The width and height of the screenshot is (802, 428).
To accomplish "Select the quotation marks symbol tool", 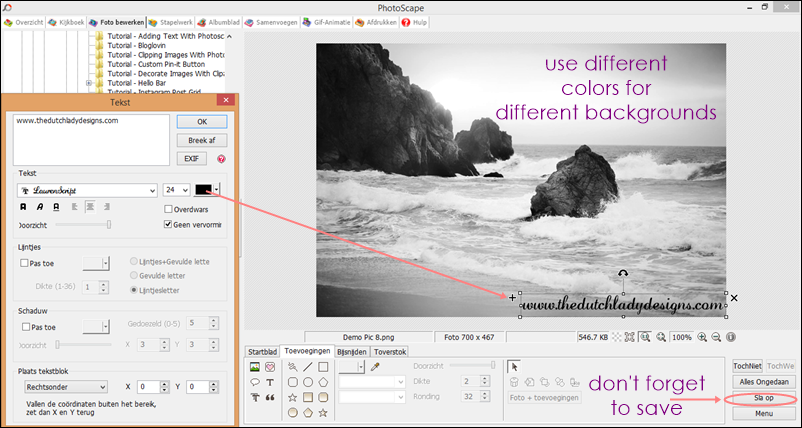I will point(270,397).
